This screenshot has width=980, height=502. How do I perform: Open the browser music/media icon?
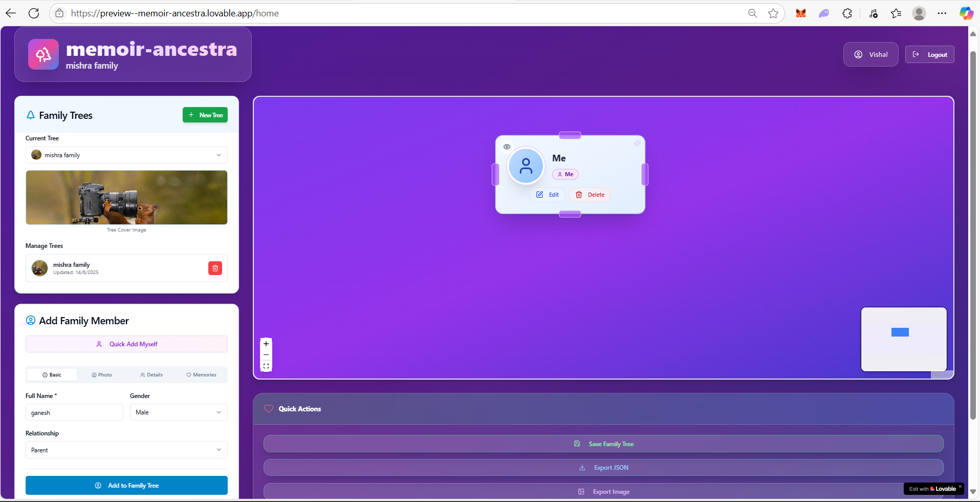pyautogui.click(x=873, y=13)
